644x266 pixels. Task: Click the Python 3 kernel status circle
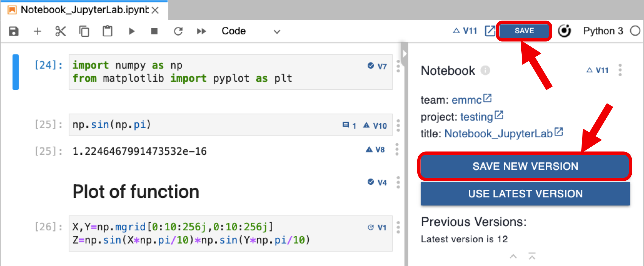coord(635,31)
